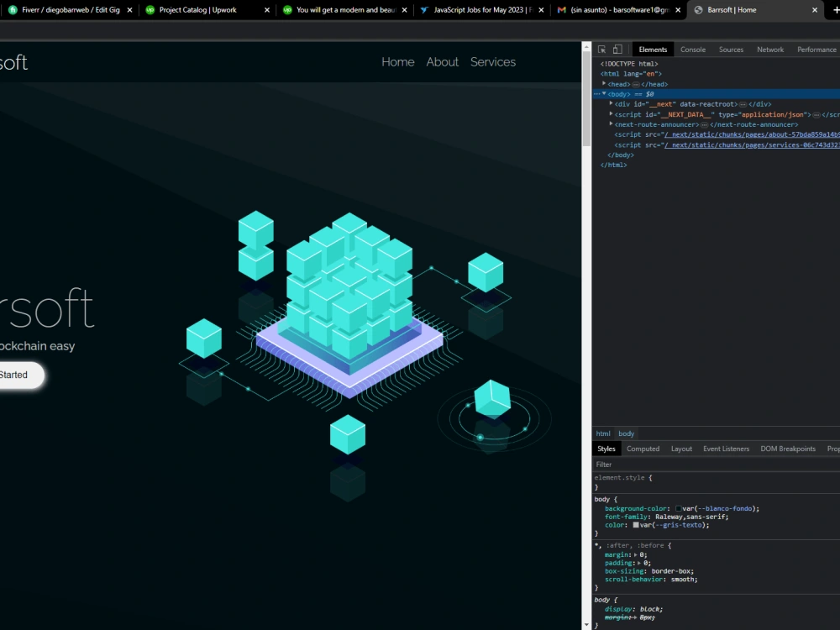Screen dimensions: 840x630
Task: Close the 'You will get a modern' tab
Action: click(404, 9)
